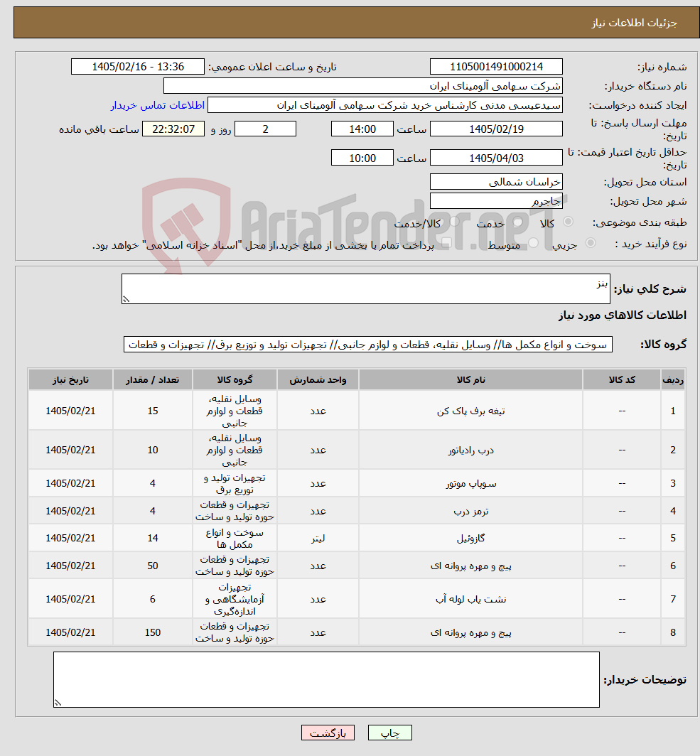Viewport: 700px width, 756px height.
Task: Click the ردیف column header
Action: tap(673, 379)
